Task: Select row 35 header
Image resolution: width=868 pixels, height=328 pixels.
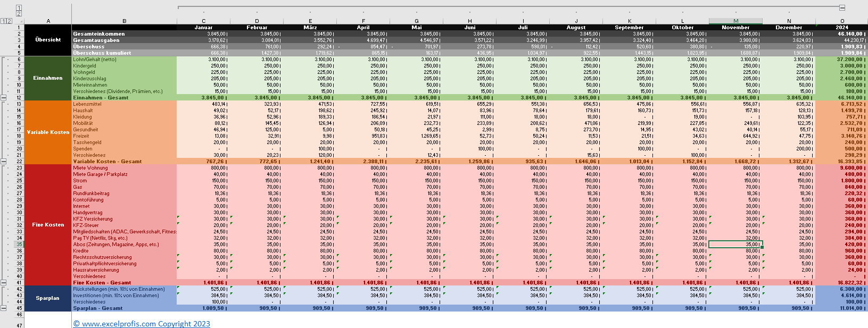Action: tap(19, 245)
